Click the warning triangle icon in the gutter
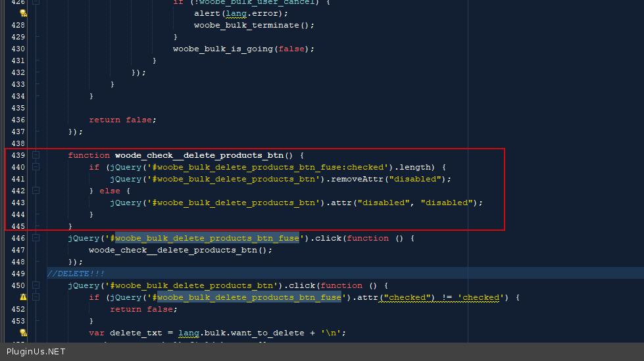This screenshot has height=361, width=644. (x=22, y=297)
